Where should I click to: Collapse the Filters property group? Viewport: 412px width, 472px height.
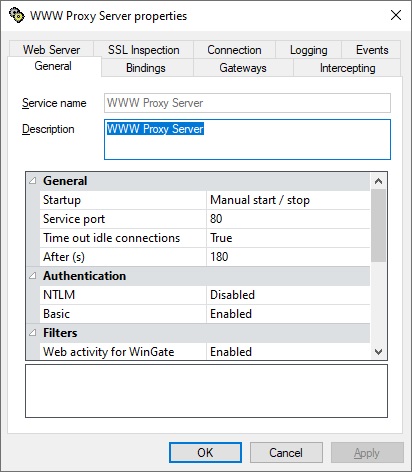click(x=33, y=333)
